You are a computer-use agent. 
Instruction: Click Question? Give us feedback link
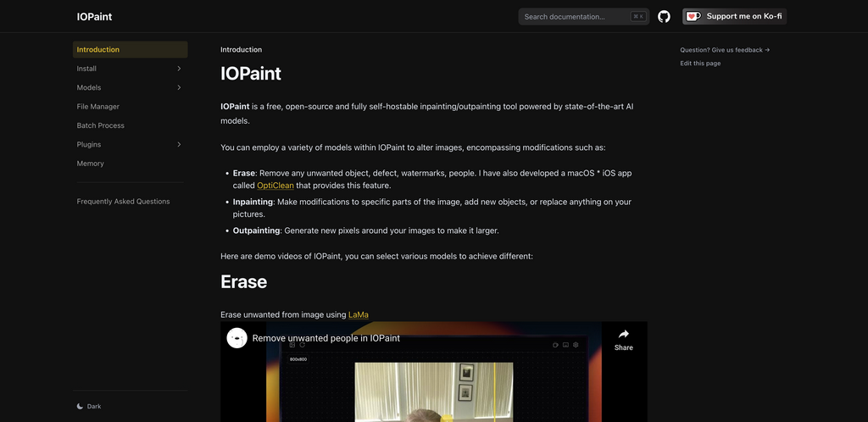[725, 50]
